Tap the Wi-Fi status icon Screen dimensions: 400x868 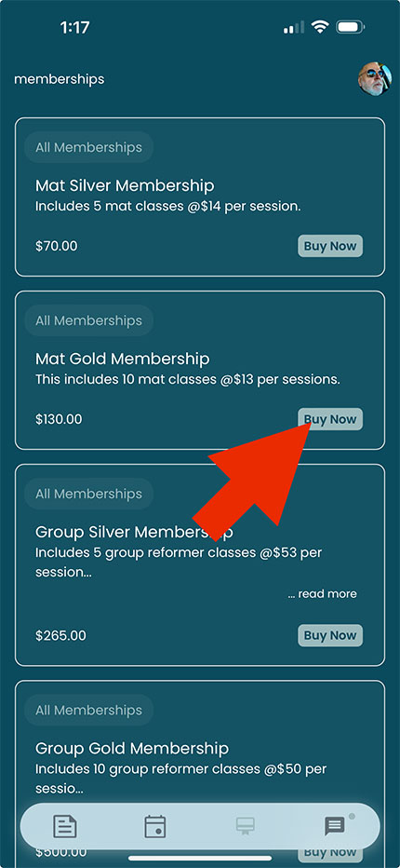click(x=320, y=27)
